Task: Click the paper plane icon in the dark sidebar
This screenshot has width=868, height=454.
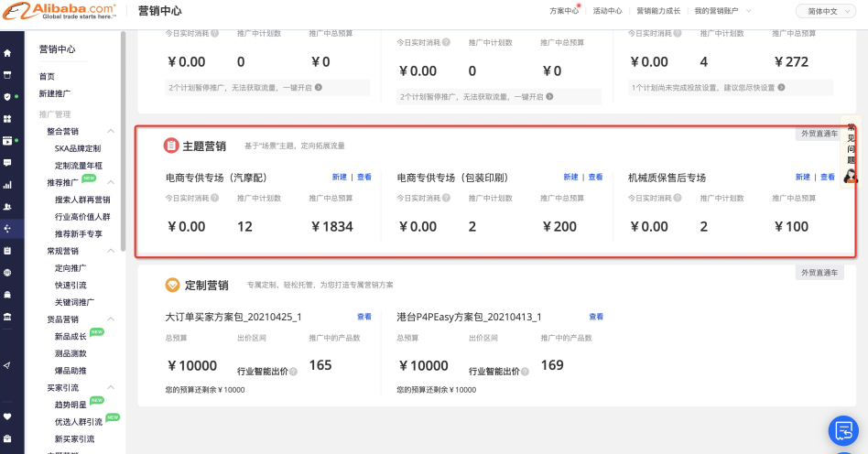Action: pyautogui.click(x=7, y=365)
